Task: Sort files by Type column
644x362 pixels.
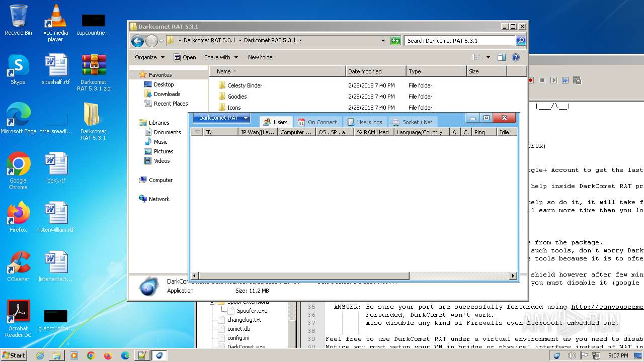Action: point(436,71)
